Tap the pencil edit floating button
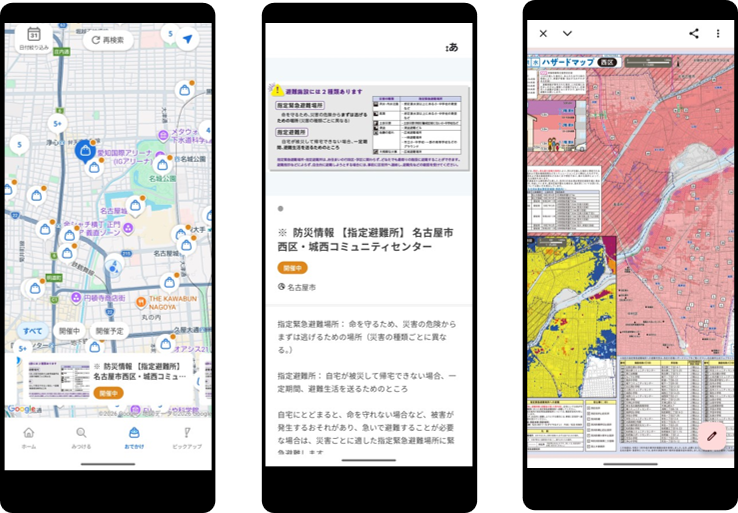The width and height of the screenshot is (738, 513). 712,436
